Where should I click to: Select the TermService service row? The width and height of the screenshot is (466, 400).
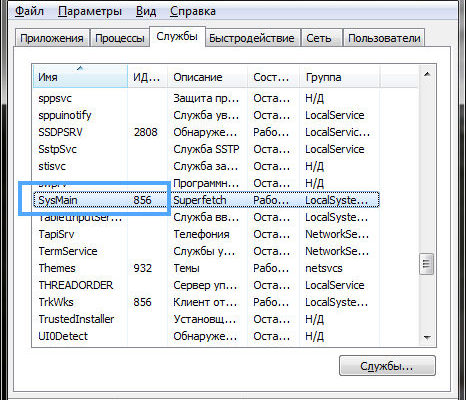click(206, 251)
